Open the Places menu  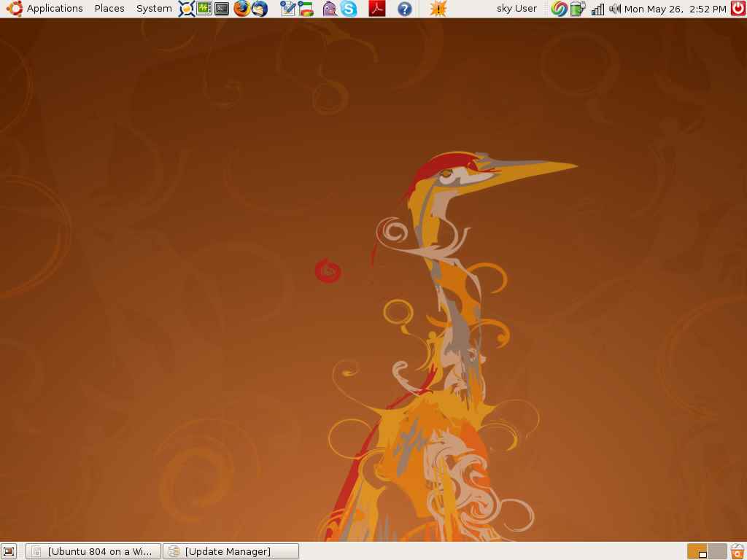pyautogui.click(x=109, y=9)
